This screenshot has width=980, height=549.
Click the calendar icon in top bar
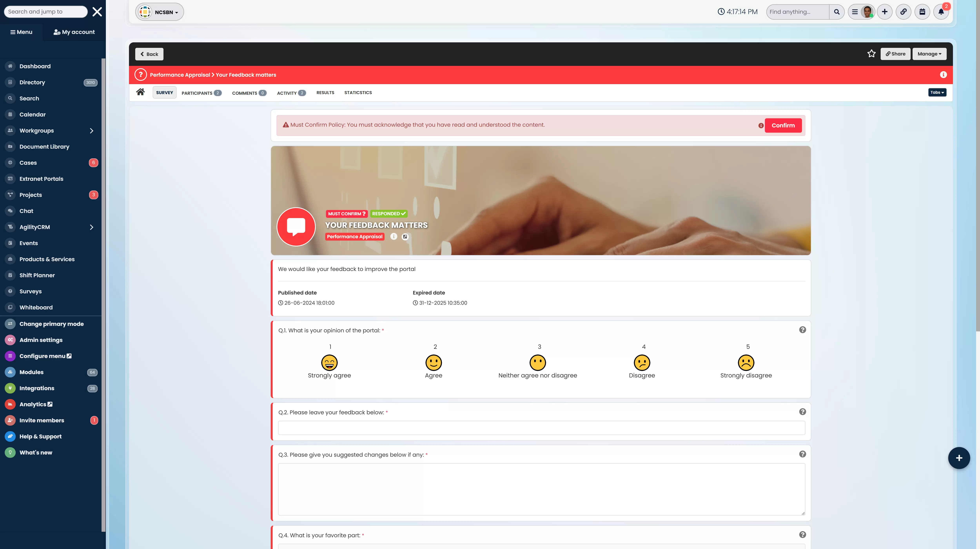[x=922, y=12]
